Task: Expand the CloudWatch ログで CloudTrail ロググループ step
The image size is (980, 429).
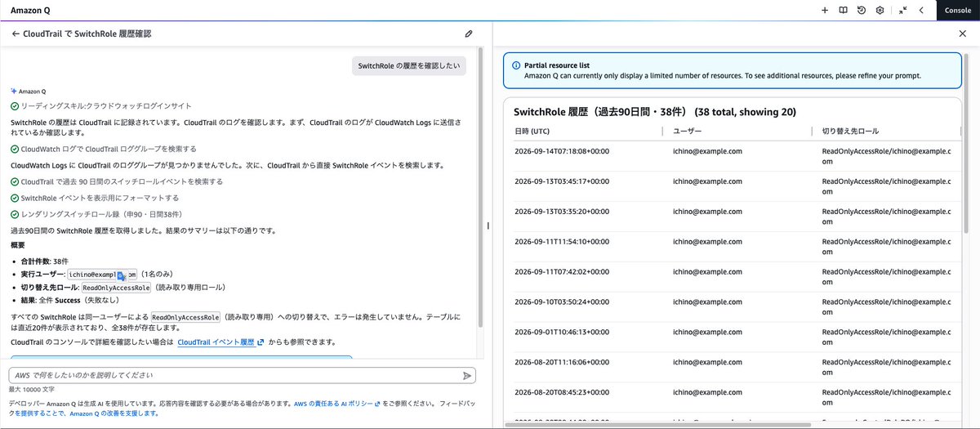Action: tap(104, 149)
